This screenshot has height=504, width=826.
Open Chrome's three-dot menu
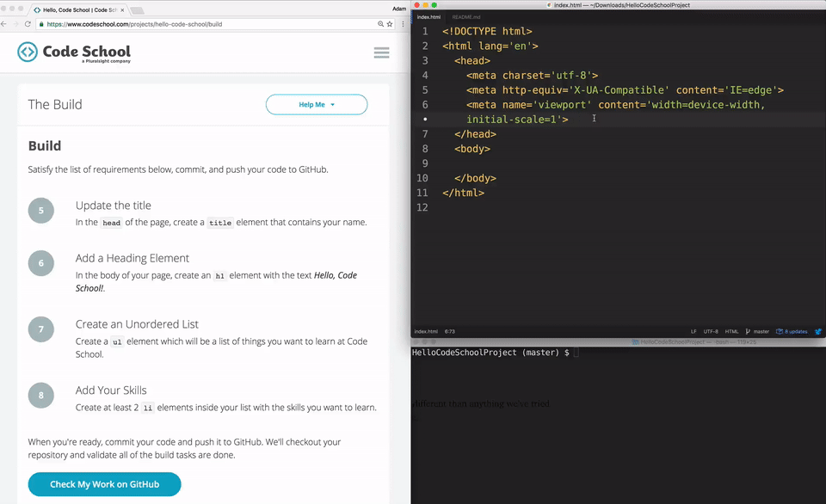[403, 24]
